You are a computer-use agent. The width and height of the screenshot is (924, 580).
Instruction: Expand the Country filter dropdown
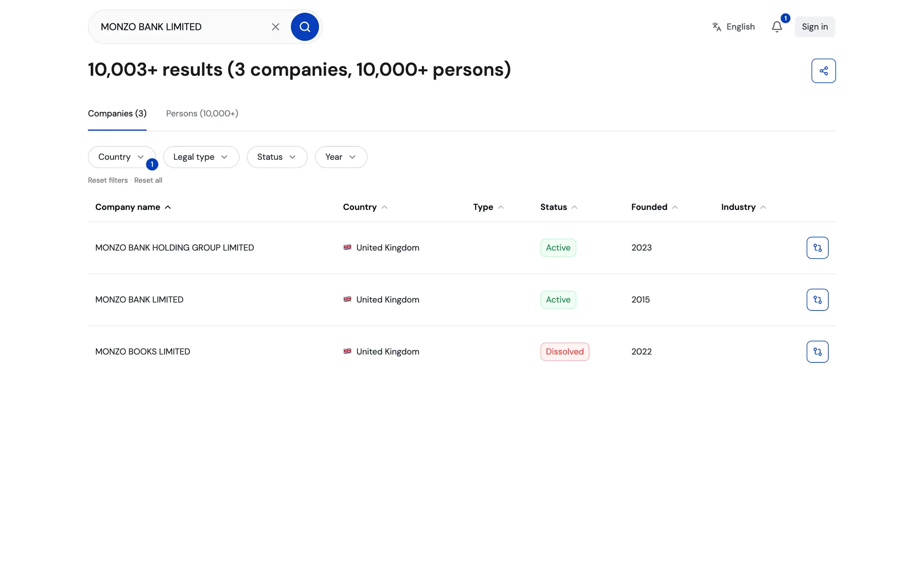pyautogui.click(x=121, y=157)
